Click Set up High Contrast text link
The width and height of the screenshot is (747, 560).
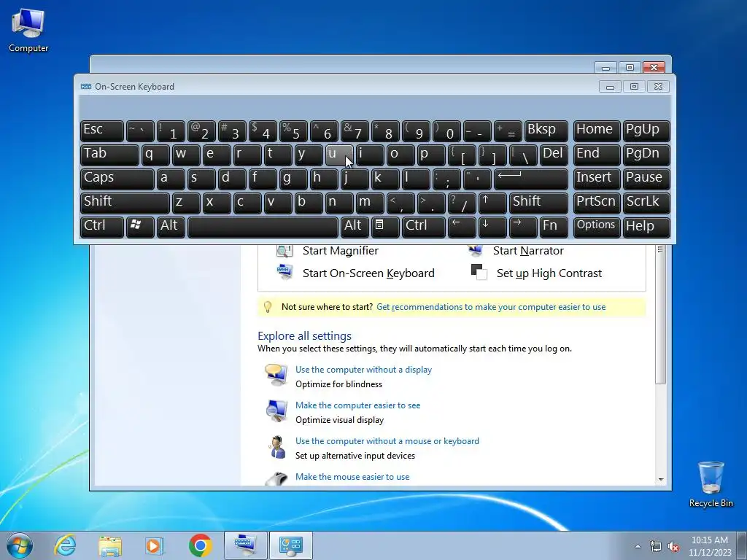(549, 273)
